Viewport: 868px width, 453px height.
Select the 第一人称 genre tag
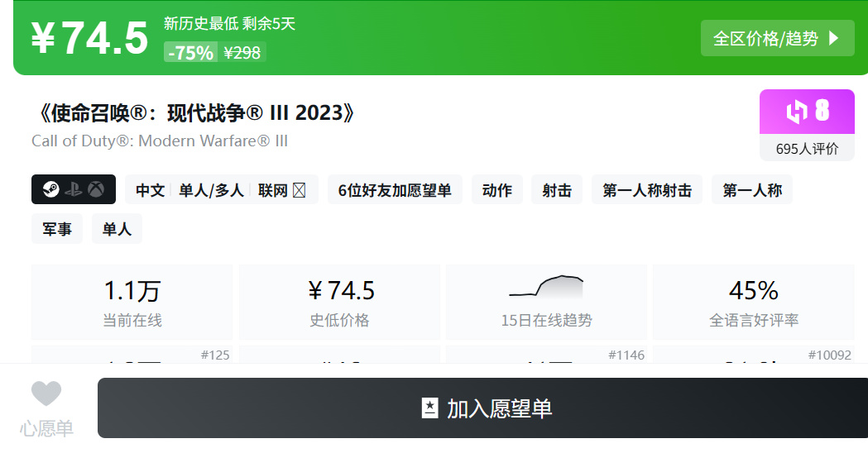tap(752, 190)
